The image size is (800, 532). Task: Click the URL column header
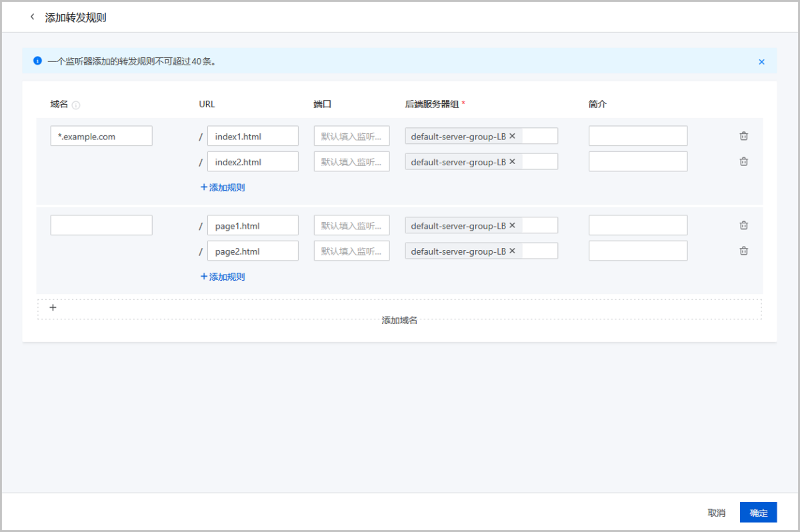click(x=207, y=105)
